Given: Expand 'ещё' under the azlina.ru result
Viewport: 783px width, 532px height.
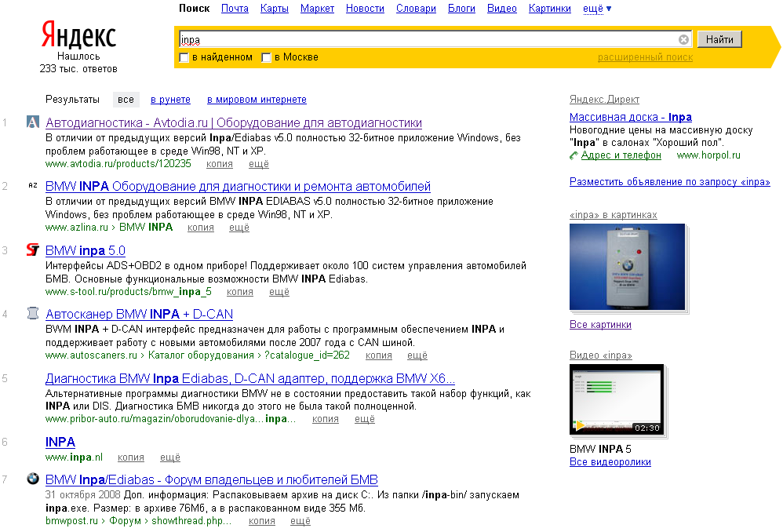Looking at the screenshot, I should [239, 228].
